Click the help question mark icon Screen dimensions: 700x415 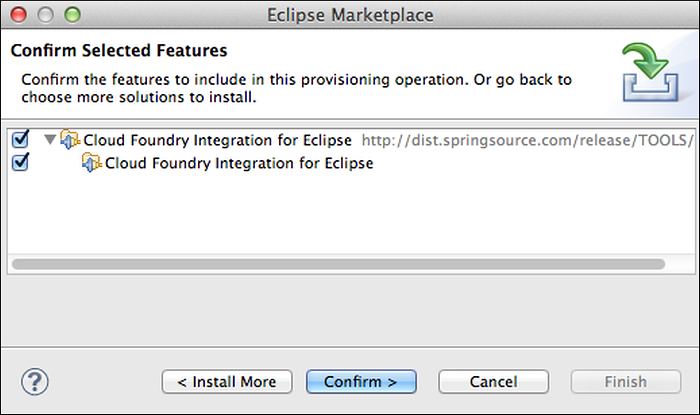coord(35,381)
